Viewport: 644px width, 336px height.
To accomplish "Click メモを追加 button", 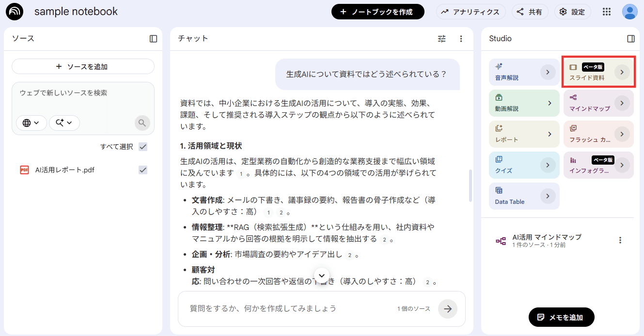I will coord(561,317).
